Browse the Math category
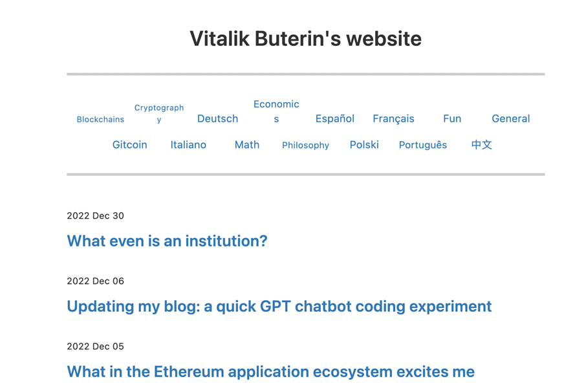 tap(247, 145)
